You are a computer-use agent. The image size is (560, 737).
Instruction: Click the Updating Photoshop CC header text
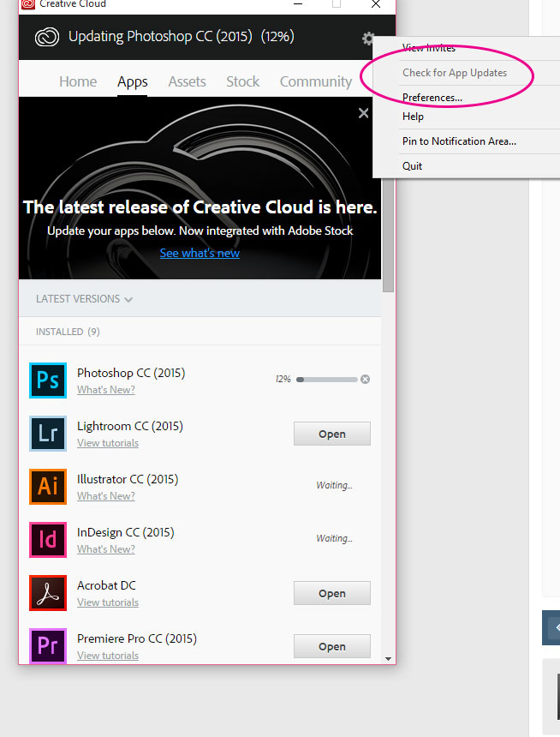[x=182, y=37]
